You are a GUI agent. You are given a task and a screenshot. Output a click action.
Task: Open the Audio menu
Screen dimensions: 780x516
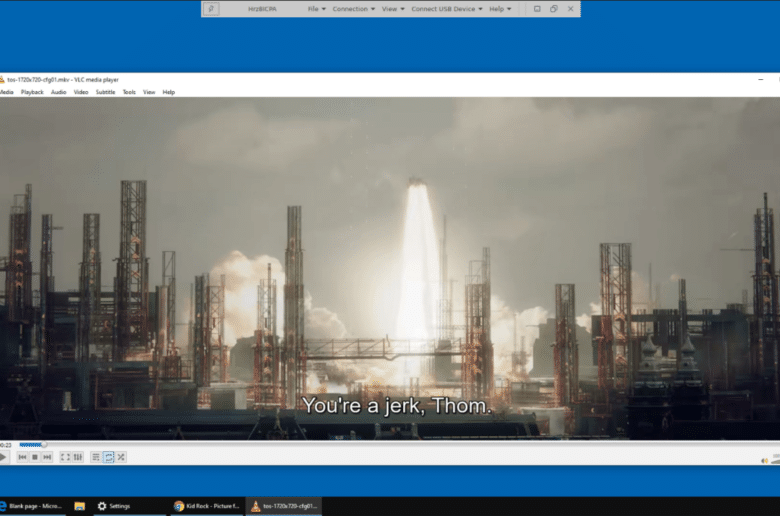point(59,92)
